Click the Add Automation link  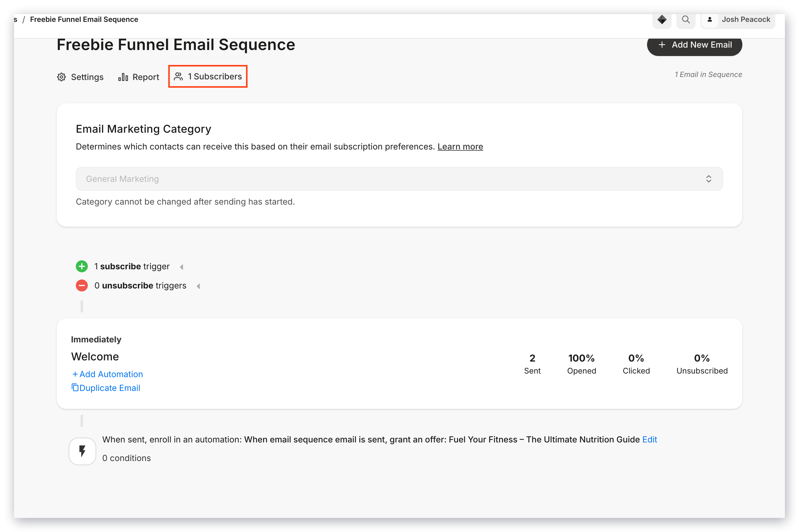(x=107, y=374)
